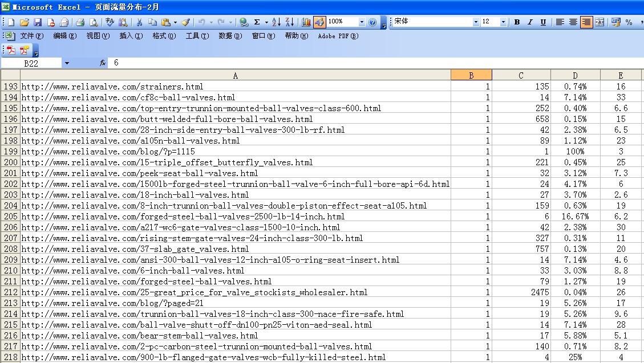
Task: Select the cell containing strainers.html URL
Action: click(235, 87)
